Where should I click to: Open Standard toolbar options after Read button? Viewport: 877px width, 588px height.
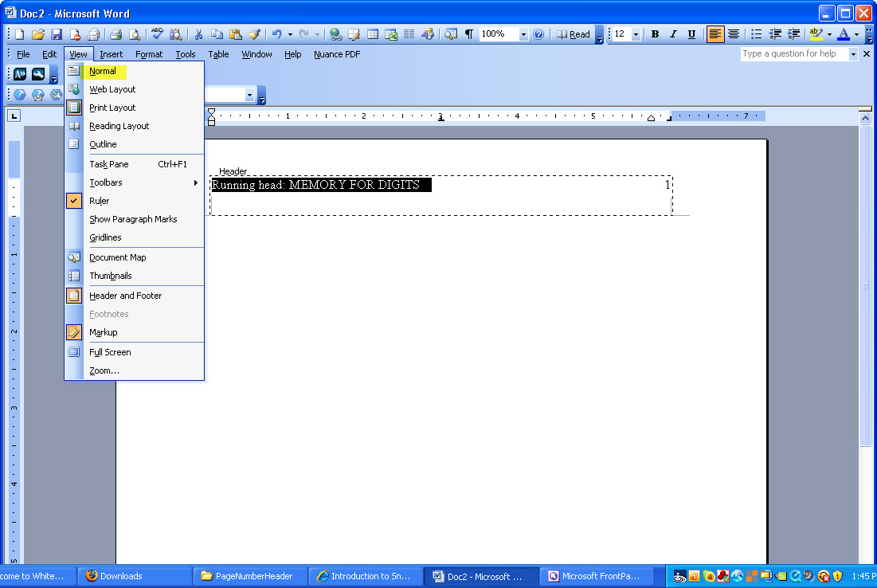point(599,35)
